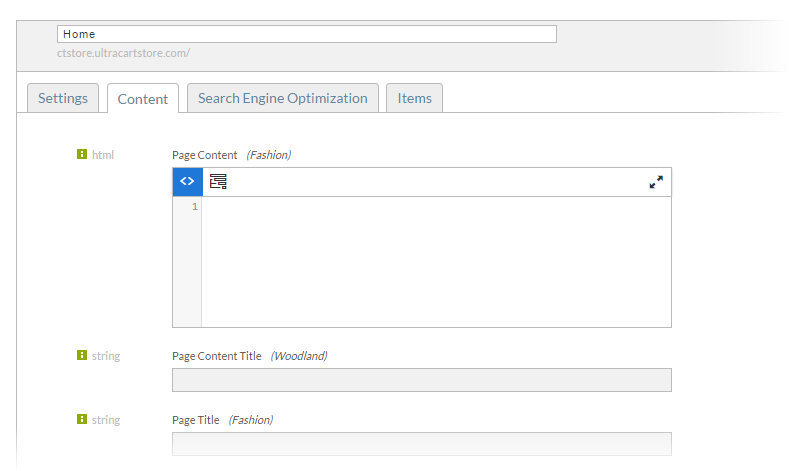Click string label beside Page Title
The image size is (789, 471).
coord(106,420)
